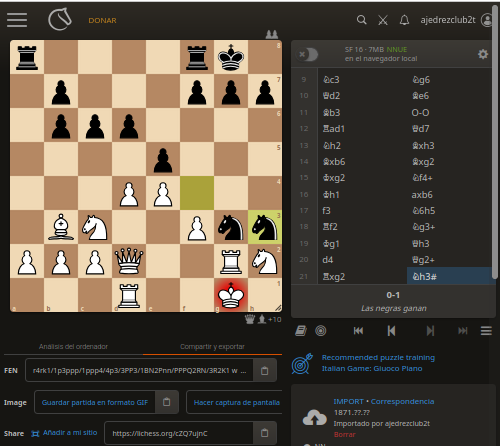The image size is (500, 446).
Task: Select the Compartir y exportar tab
Action: (x=212, y=347)
